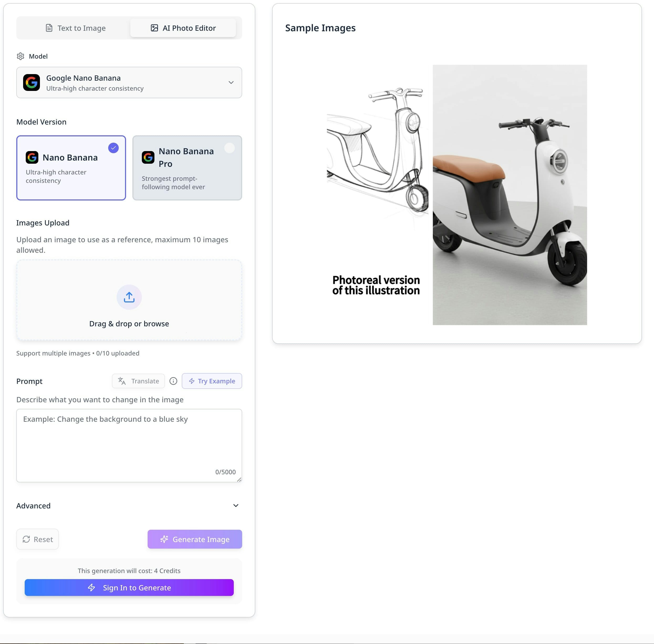654x644 pixels.
Task: Select the Nano Banana model version
Action: 71,168
